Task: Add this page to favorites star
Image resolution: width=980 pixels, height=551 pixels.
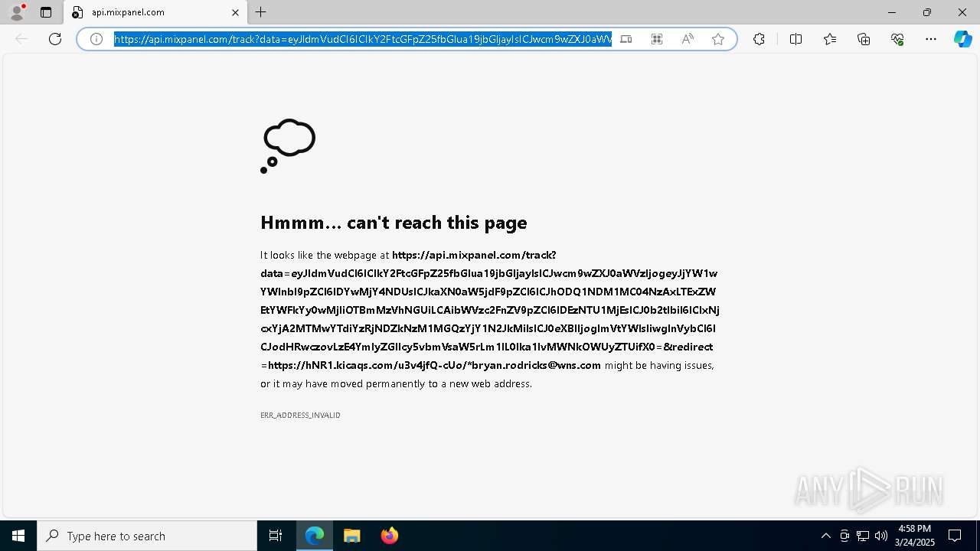Action: (x=718, y=39)
